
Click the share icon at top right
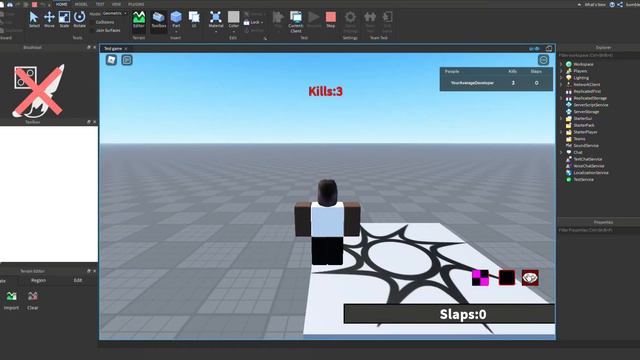click(620, 4)
